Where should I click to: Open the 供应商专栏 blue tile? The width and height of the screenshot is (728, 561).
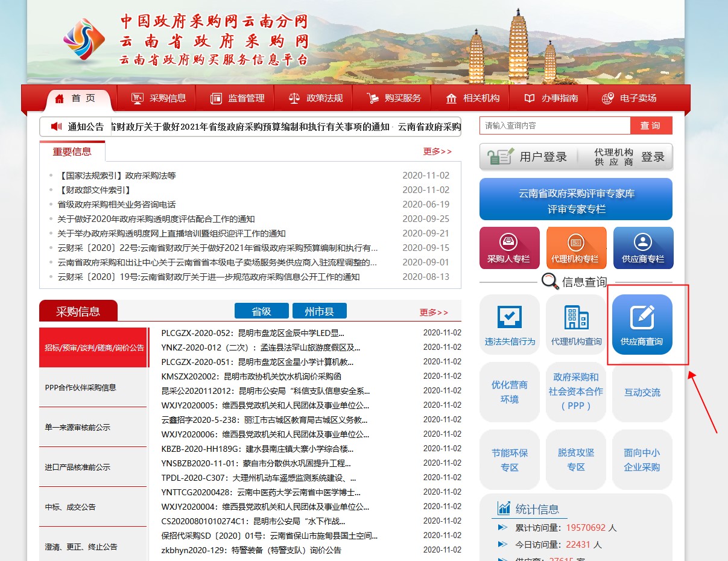[x=643, y=248]
